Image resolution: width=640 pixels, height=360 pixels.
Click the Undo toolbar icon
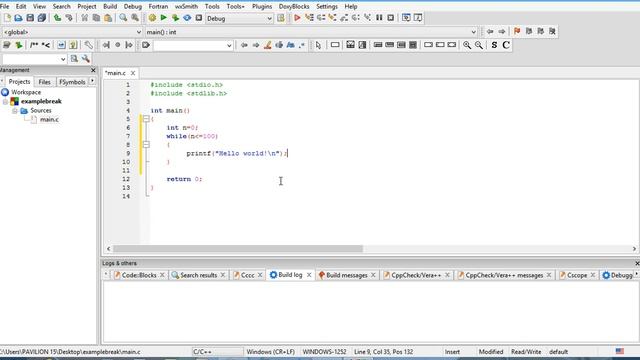click(57, 18)
